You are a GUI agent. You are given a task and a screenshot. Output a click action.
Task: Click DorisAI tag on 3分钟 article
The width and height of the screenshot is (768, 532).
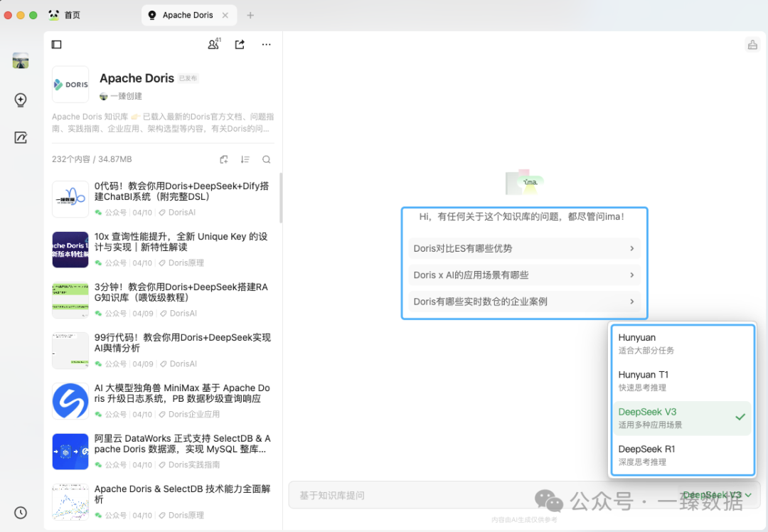178,313
